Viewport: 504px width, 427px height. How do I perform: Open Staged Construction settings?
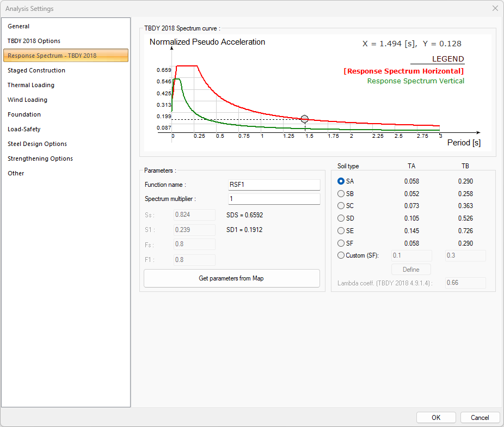[36, 70]
